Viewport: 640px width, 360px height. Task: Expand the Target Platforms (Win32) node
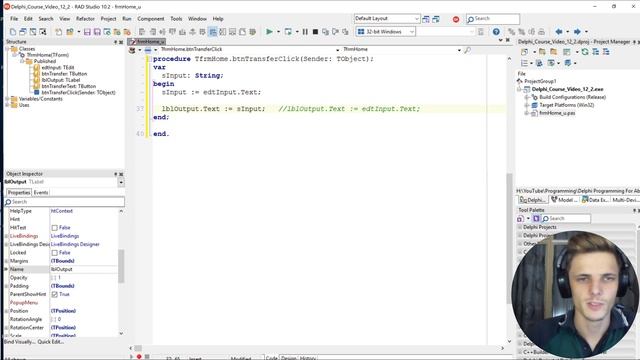tap(527, 105)
